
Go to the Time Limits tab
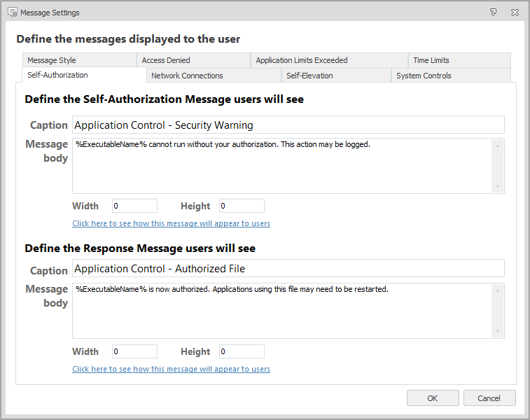(431, 60)
